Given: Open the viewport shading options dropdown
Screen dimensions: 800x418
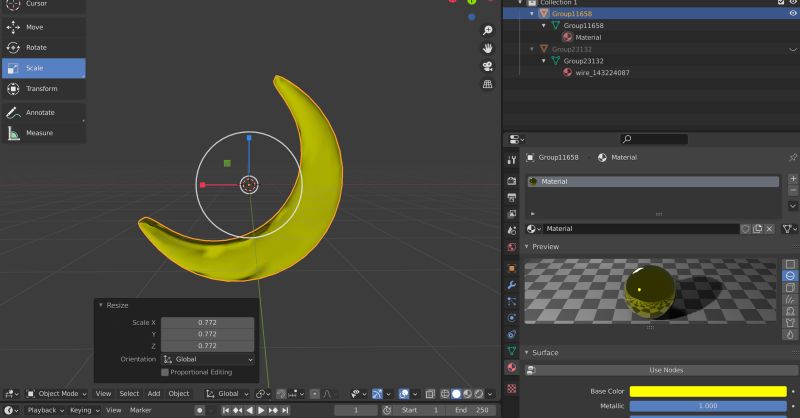Looking at the screenshot, I should [x=490, y=394].
